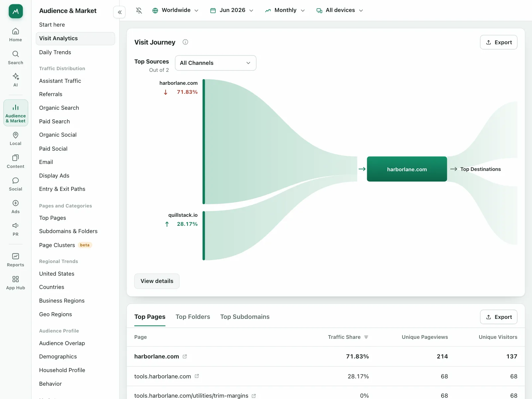Open the Content section icon
Screen dimensions: 532x399
pyautogui.click(x=16, y=161)
